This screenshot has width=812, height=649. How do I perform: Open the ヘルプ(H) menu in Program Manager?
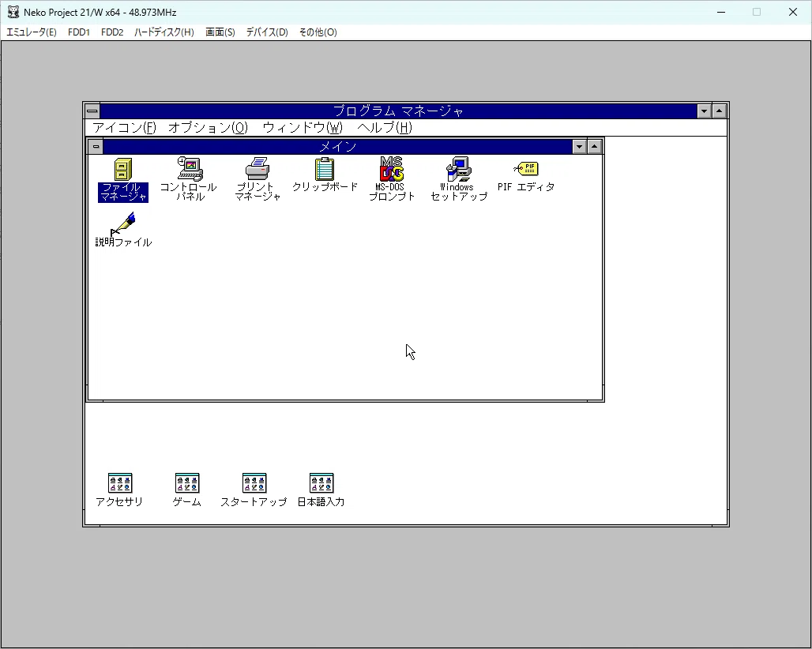[384, 128]
